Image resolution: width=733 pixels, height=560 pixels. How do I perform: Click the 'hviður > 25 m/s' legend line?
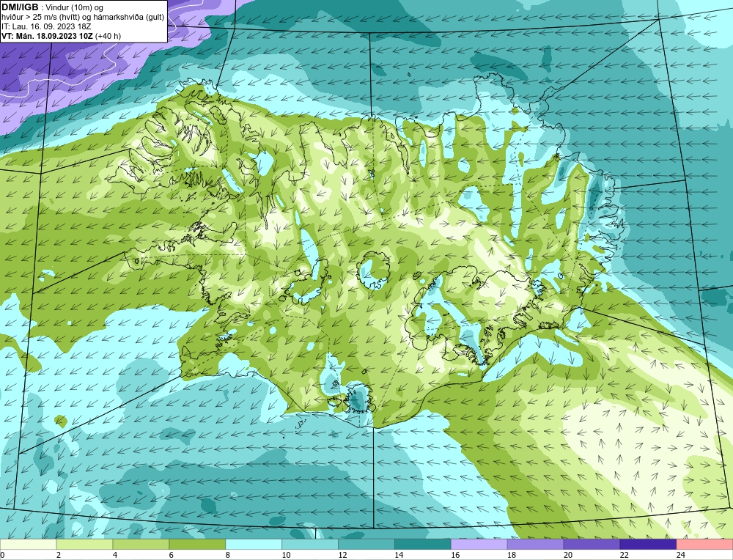click(x=83, y=18)
